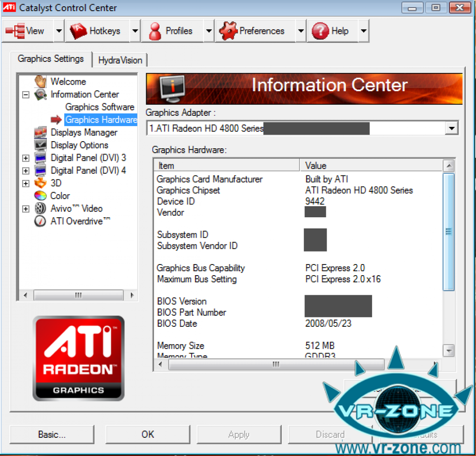
Task: Select Graphics Software in the tree
Action: point(100,107)
